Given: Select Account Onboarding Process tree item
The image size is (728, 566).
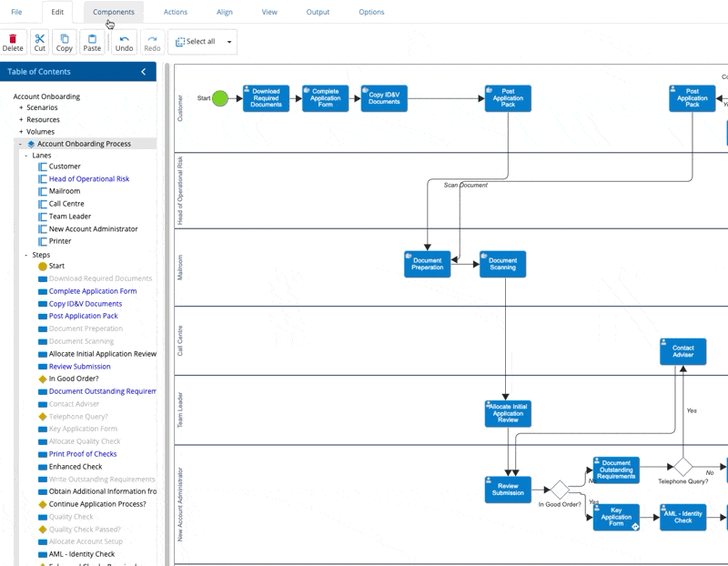Looking at the screenshot, I should [84, 144].
